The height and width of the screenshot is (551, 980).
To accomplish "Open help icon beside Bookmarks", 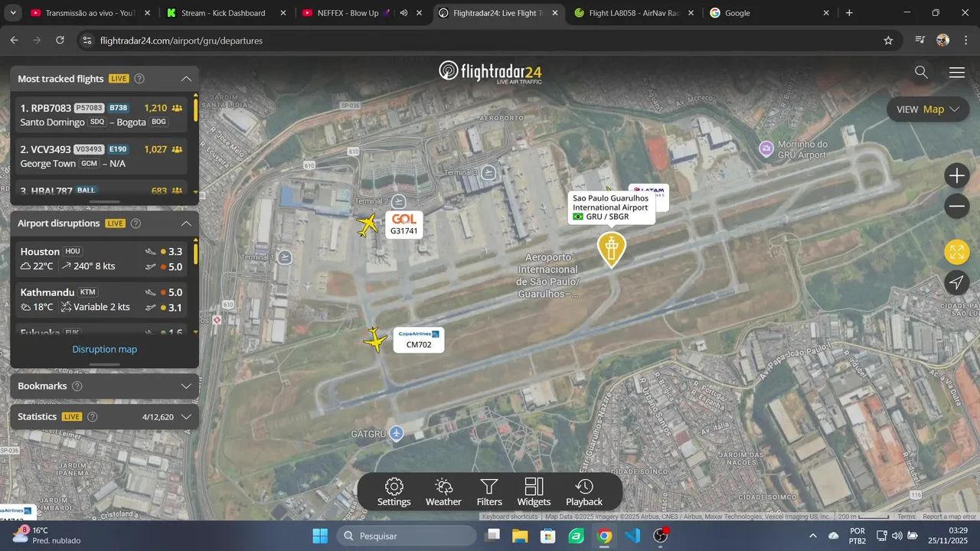I will 77,386.
